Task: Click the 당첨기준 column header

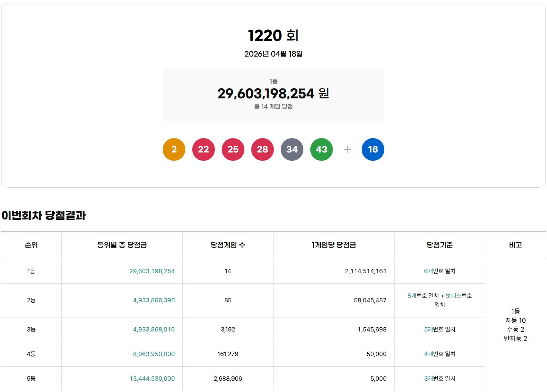Action: [x=440, y=245]
